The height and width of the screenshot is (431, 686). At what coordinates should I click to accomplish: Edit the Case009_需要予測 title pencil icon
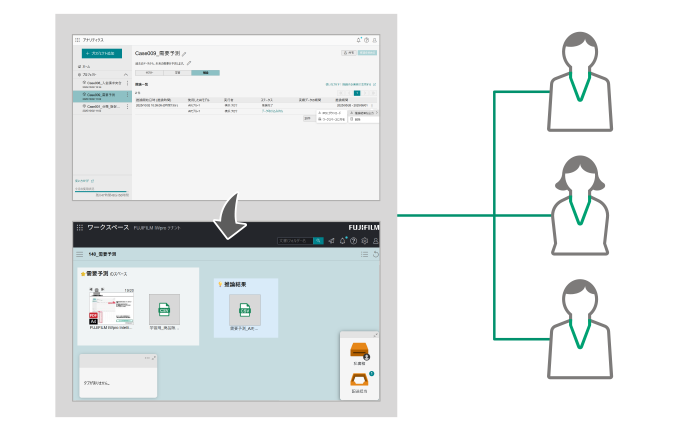pyautogui.click(x=184, y=52)
